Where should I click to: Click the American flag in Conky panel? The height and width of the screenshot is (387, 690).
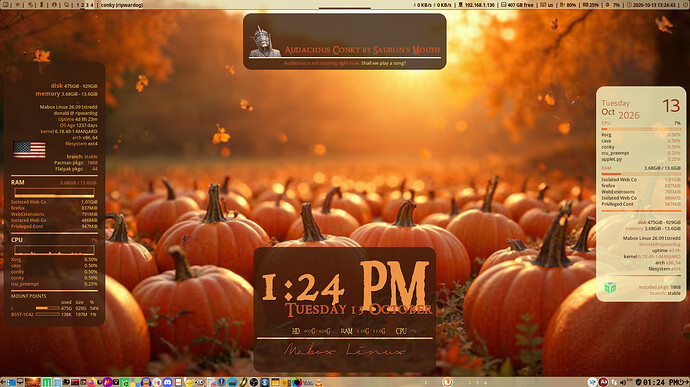pos(29,150)
